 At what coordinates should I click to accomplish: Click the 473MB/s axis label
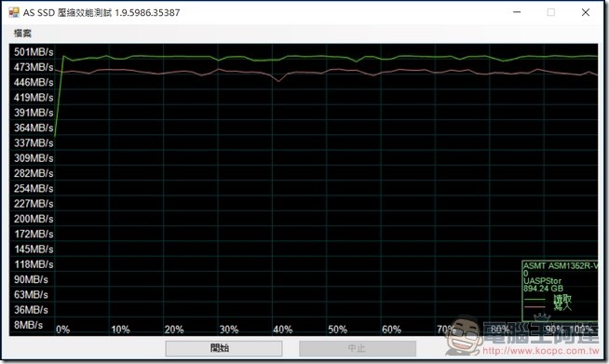point(34,67)
